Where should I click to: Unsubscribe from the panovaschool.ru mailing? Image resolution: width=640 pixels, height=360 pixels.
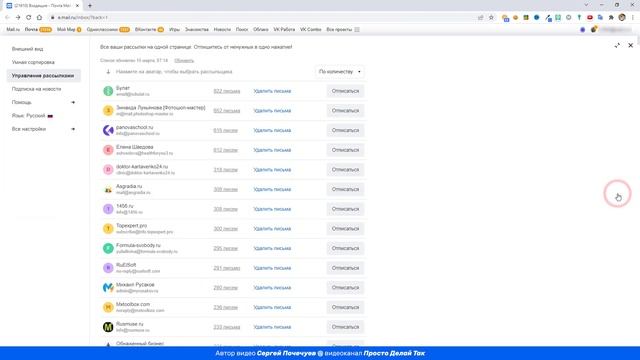(345, 130)
